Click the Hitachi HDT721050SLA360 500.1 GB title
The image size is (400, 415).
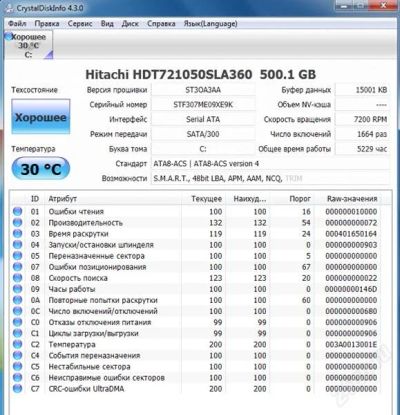[x=201, y=74]
